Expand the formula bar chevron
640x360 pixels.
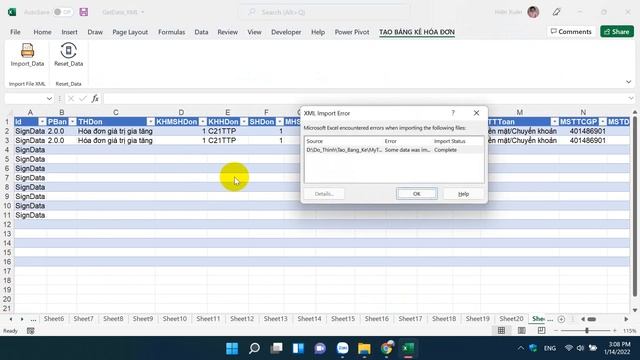(x=631, y=98)
